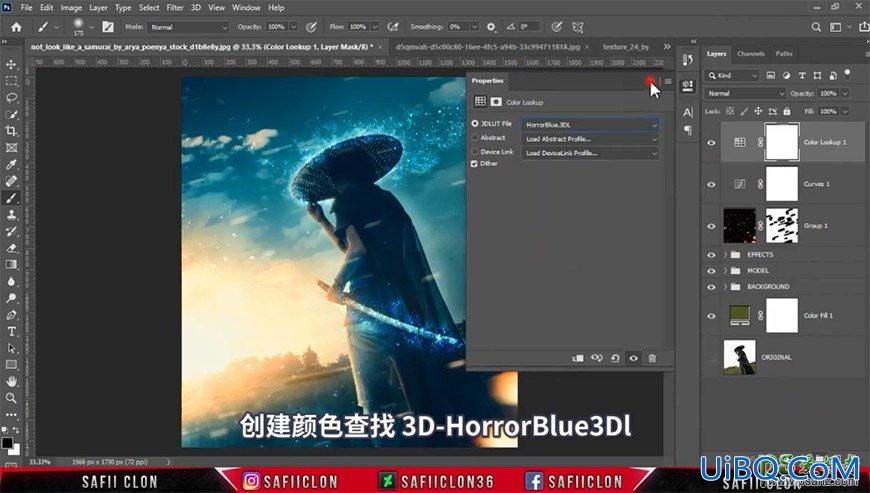Expand the BACKGROUND group
The image size is (870, 493).
point(725,287)
